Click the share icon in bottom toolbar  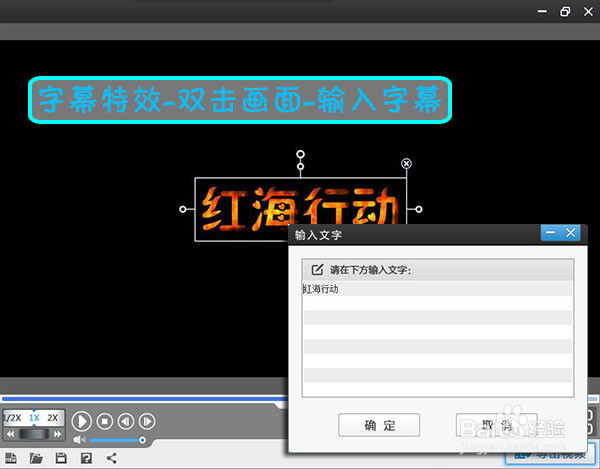coord(111,458)
